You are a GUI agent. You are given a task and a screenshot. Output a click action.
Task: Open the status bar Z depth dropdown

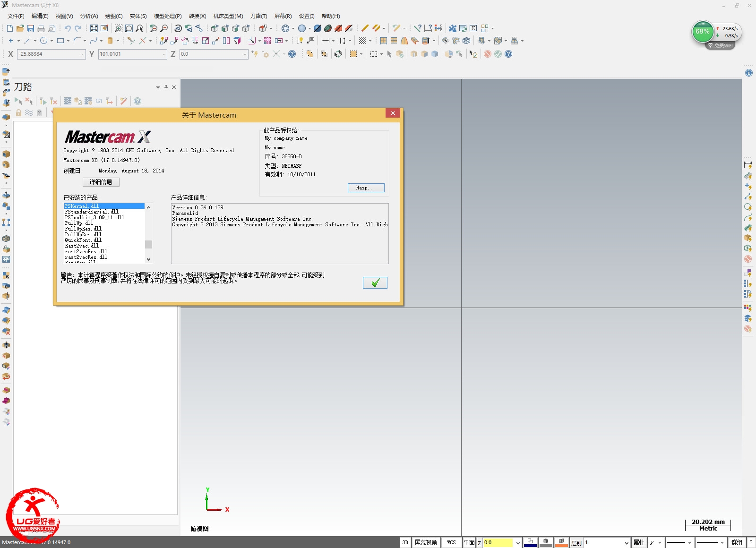pos(518,543)
